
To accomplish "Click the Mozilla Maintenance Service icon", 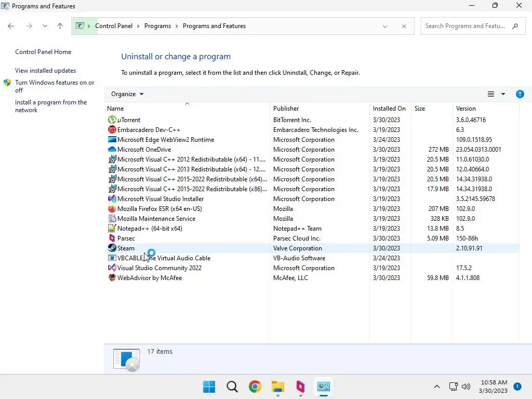I will tap(112, 219).
